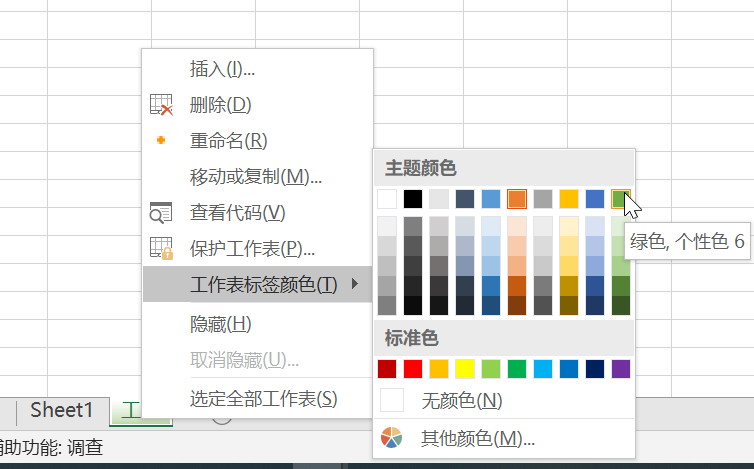Select light green standard color swatch

point(491,369)
